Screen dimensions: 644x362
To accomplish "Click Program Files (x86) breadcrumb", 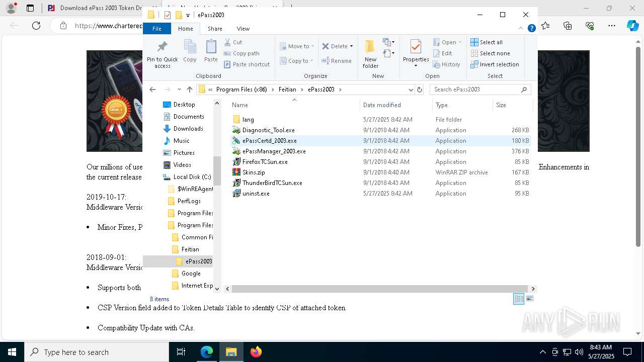I will [242, 89].
